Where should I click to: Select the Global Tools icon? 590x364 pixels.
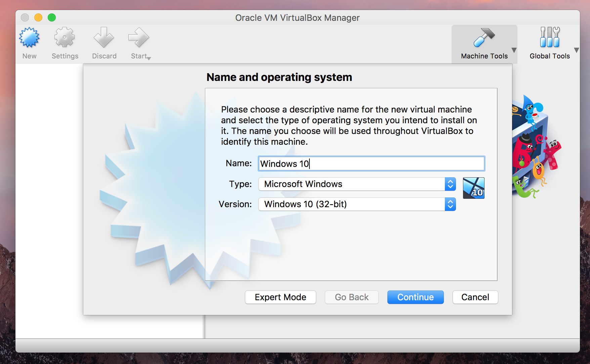(x=550, y=37)
